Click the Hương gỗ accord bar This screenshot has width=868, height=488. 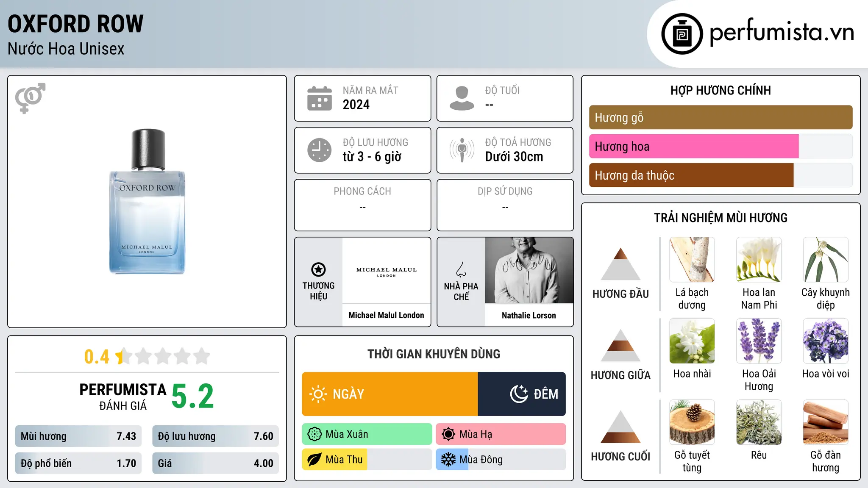point(721,117)
